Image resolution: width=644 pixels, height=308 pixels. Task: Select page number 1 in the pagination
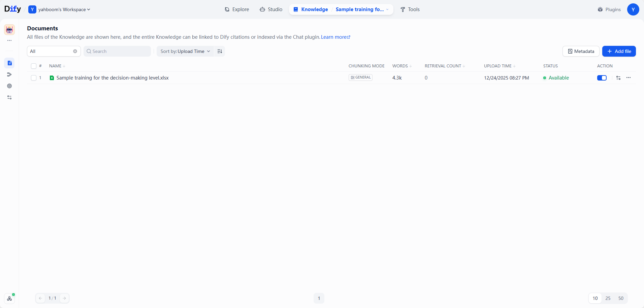pyautogui.click(x=319, y=298)
